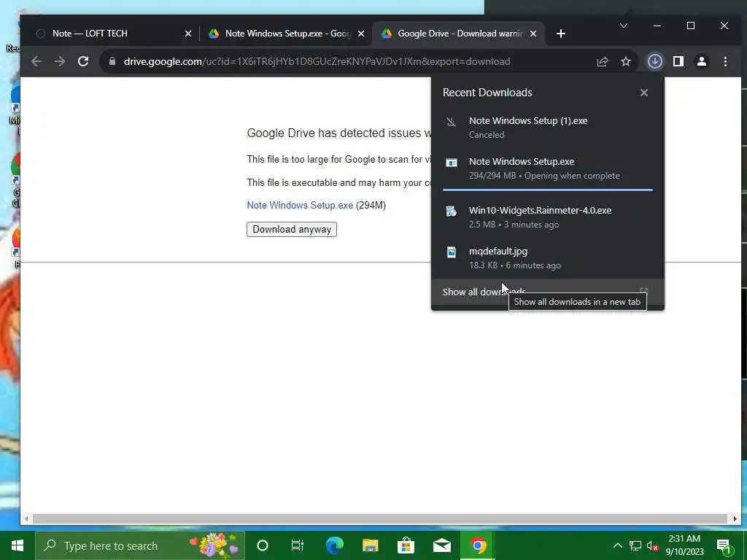Select the Google Drive - Download warning tab
The width and height of the screenshot is (747, 560).
pyautogui.click(x=460, y=34)
